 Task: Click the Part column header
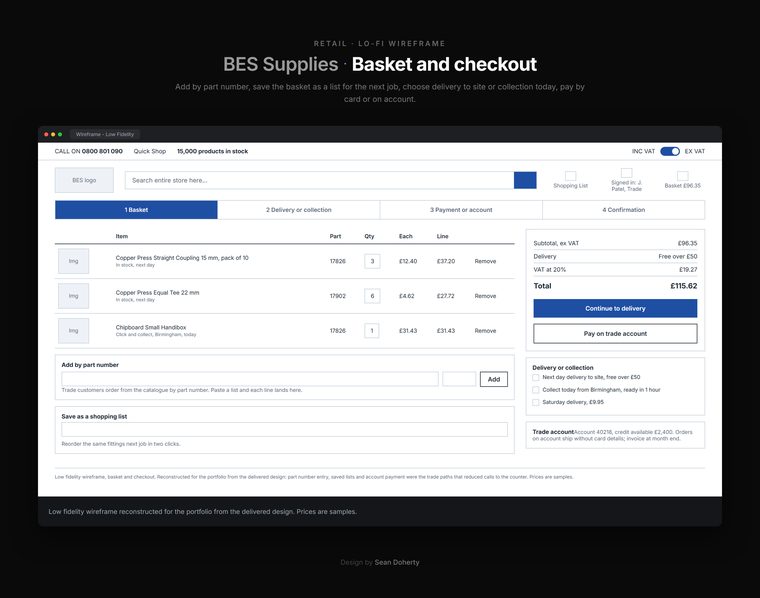point(335,236)
